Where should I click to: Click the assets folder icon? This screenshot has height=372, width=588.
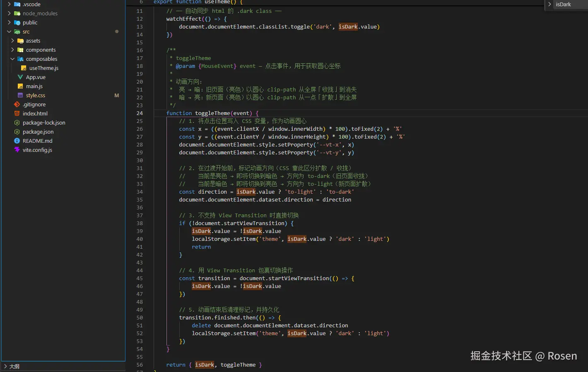click(20, 41)
